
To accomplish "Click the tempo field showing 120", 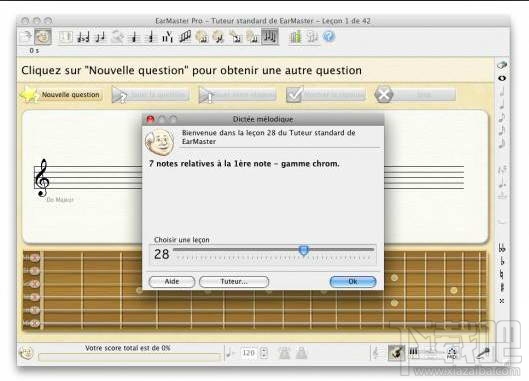I will coord(248,353).
